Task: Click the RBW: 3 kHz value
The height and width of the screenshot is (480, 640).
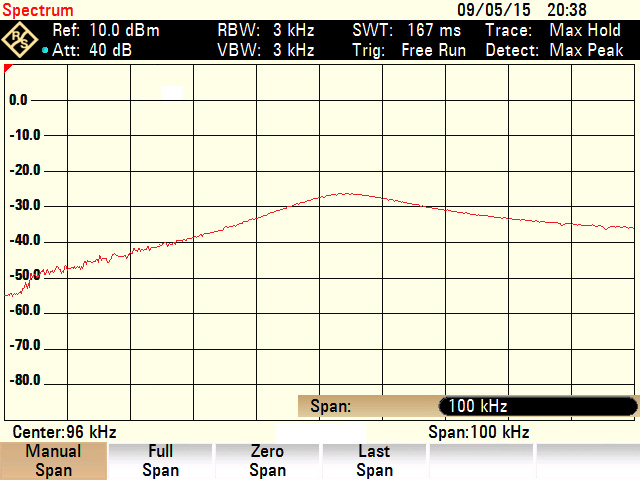Action: [x=266, y=30]
